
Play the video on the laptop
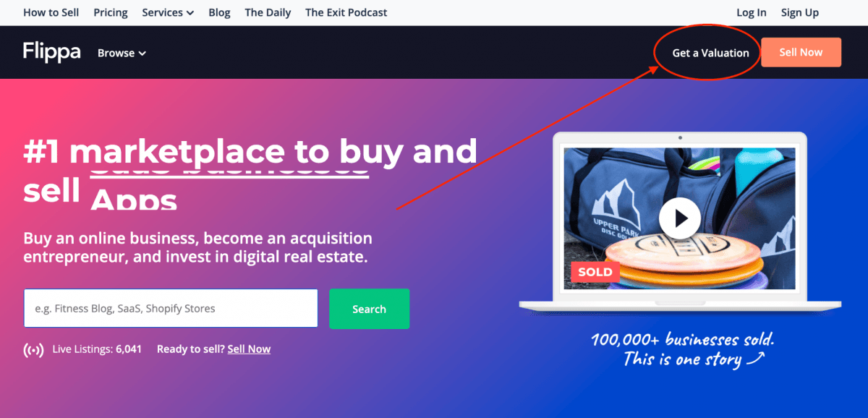tap(679, 218)
